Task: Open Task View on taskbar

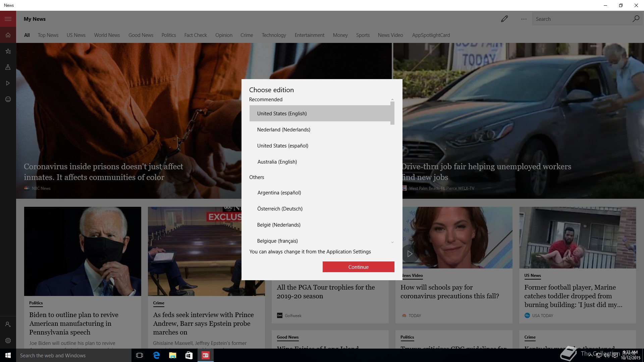Action: [140, 355]
